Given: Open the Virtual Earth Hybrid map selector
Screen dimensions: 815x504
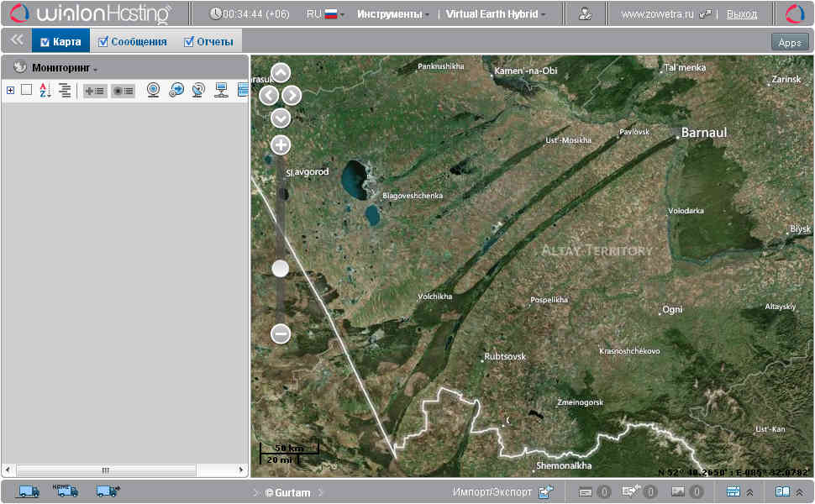Looking at the screenshot, I should tap(495, 14).
